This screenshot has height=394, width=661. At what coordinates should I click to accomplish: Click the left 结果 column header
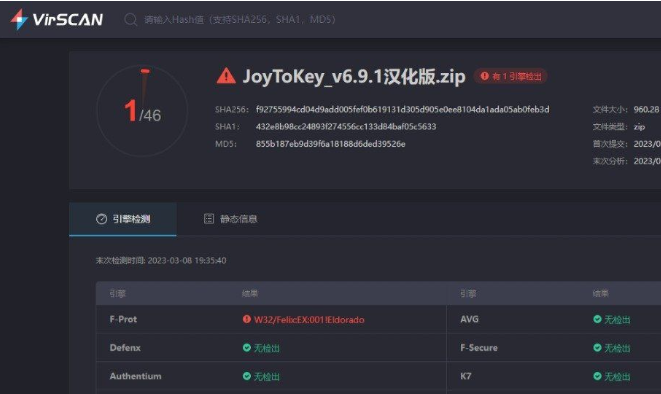pos(250,294)
